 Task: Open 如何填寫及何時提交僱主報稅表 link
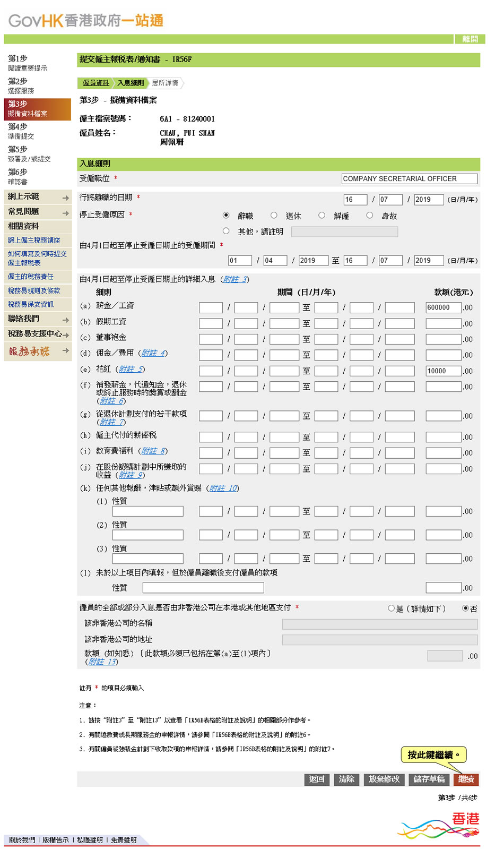(37, 259)
